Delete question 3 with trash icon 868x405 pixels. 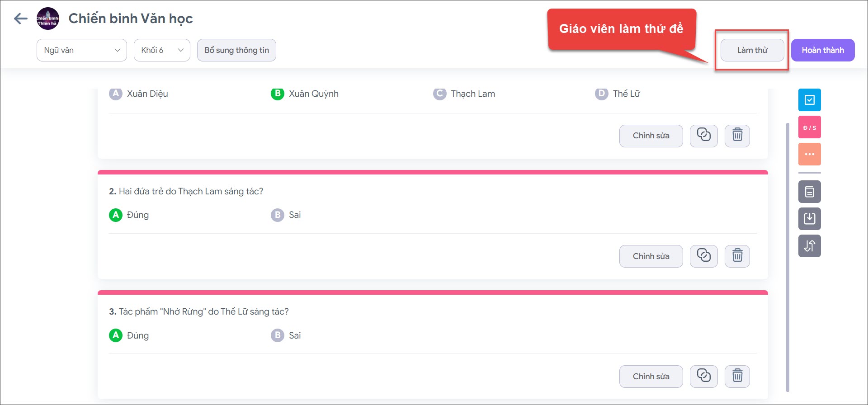click(737, 376)
